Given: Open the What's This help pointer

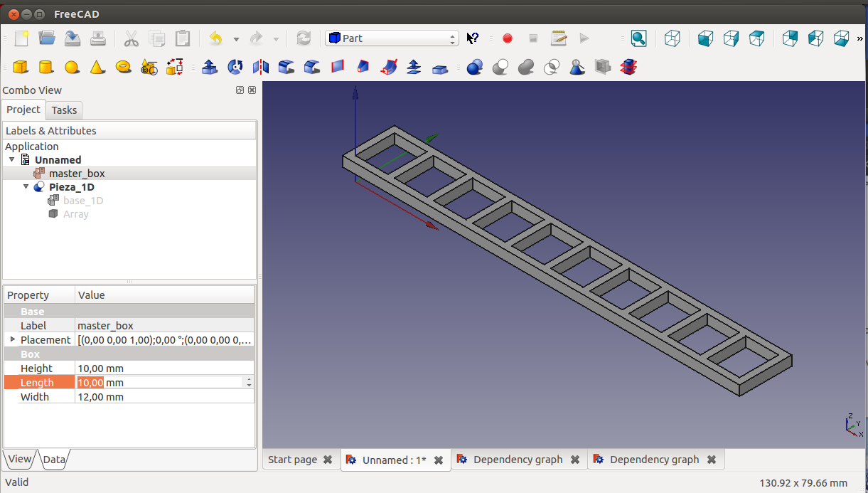Looking at the screenshot, I should pyautogui.click(x=473, y=38).
